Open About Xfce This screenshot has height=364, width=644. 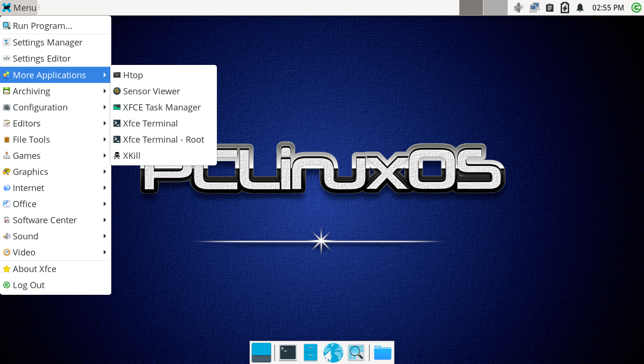tap(55, 269)
